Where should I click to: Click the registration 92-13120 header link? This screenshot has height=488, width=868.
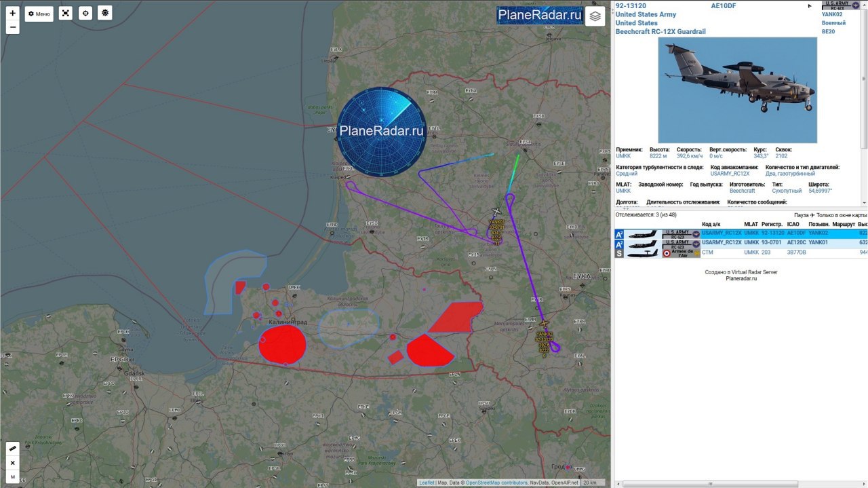[631, 6]
